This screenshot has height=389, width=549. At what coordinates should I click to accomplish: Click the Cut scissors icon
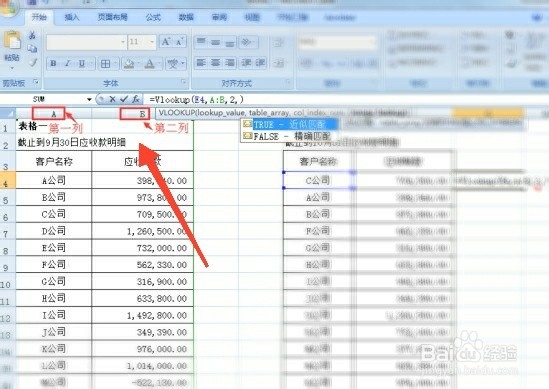[x=32, y=35]
